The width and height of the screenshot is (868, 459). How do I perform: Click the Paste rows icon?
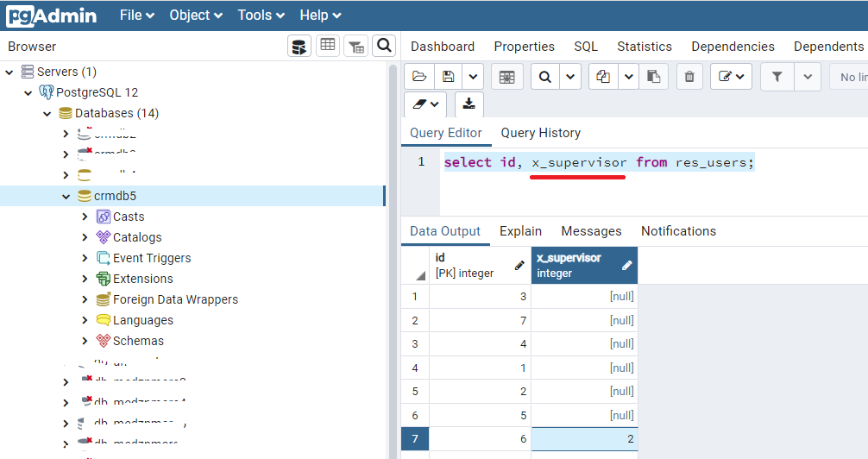pos(654,77)
